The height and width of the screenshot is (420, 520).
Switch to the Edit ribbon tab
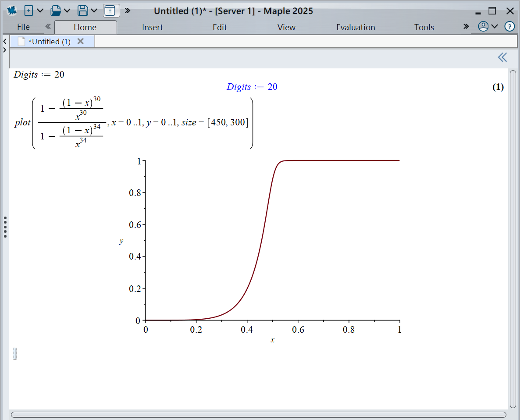(x=220, y=27)
